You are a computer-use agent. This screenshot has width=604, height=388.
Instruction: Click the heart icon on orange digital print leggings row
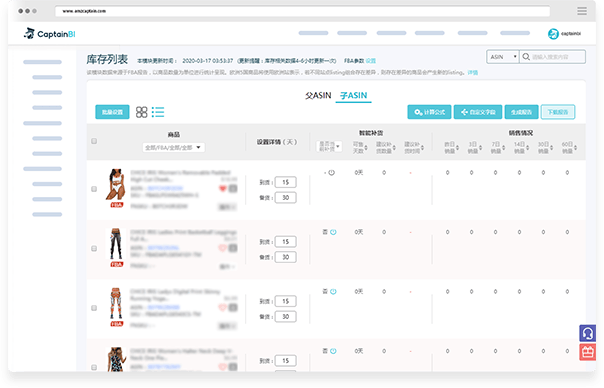tap(223, 307)
